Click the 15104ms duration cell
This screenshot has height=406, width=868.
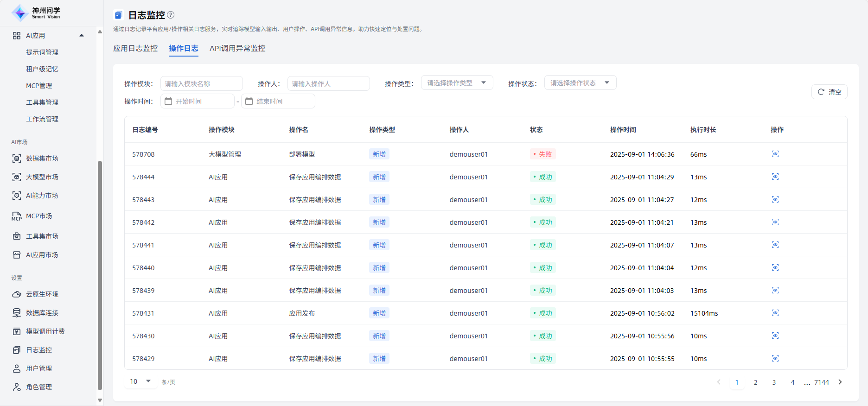pyautogui.click(x=704, y=313)
